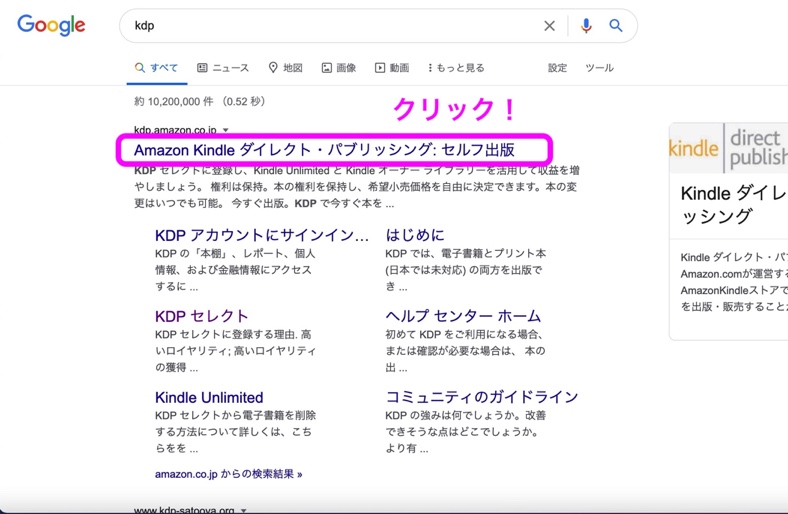Click the Kindle direct publishing logo thumbnail

click(728, 148)
